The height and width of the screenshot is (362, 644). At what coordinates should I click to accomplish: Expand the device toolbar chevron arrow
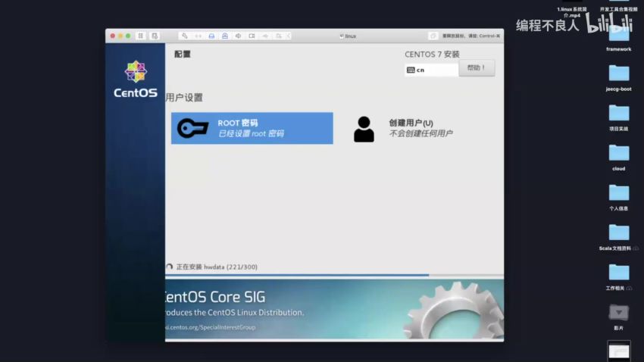click(x=289, y=36)
